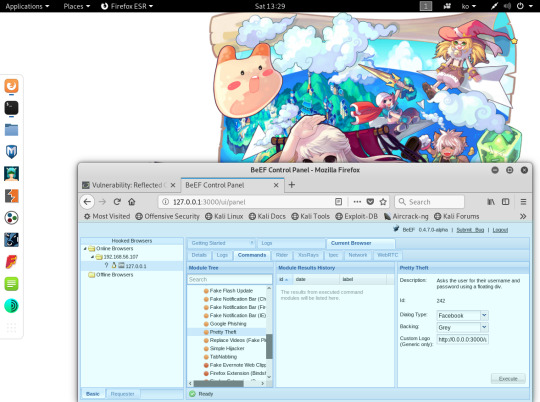Open the Applications menu in top bar
The width and height of the screenshot is (540, 402).
pyautogui.click(x=27, y=6)
